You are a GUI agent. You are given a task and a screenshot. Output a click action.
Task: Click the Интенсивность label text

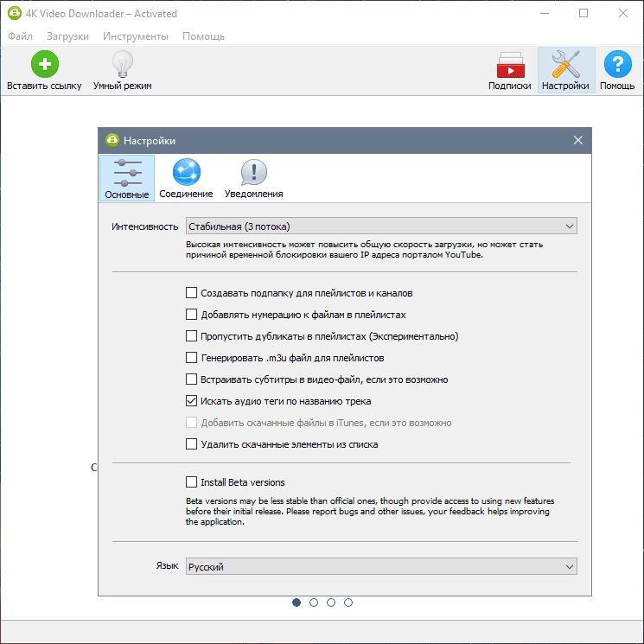pos(145,226)
